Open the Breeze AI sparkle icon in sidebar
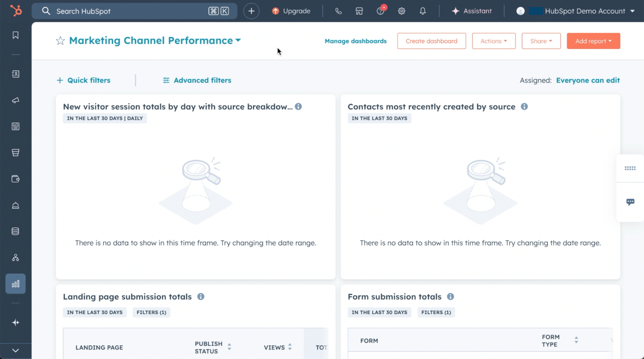 pos(15,322)
